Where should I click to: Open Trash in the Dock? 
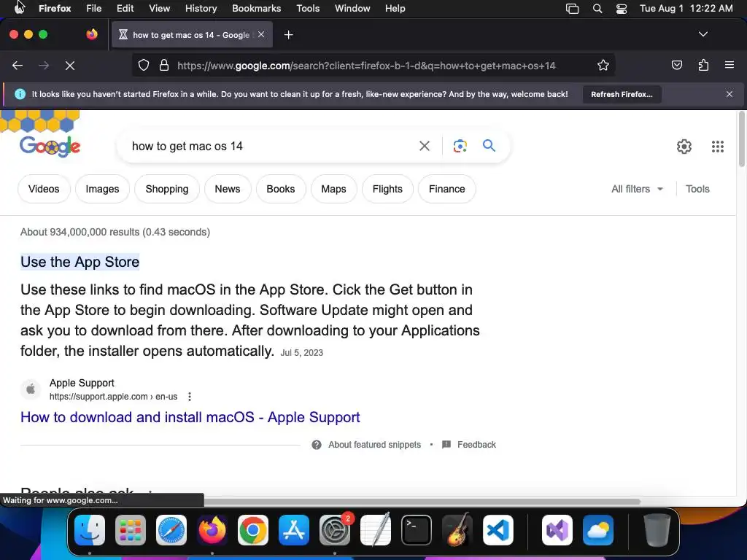click(x=657, y=530)
